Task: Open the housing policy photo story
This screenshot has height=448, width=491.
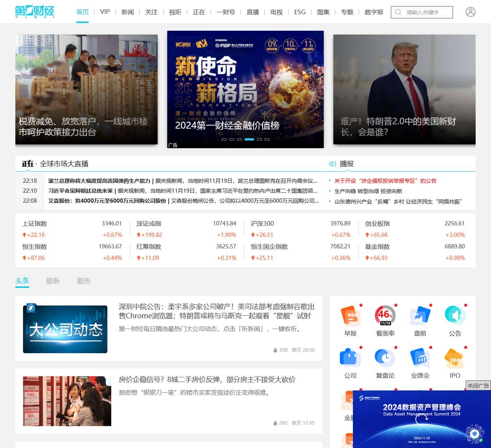Action: coord(86,89)
